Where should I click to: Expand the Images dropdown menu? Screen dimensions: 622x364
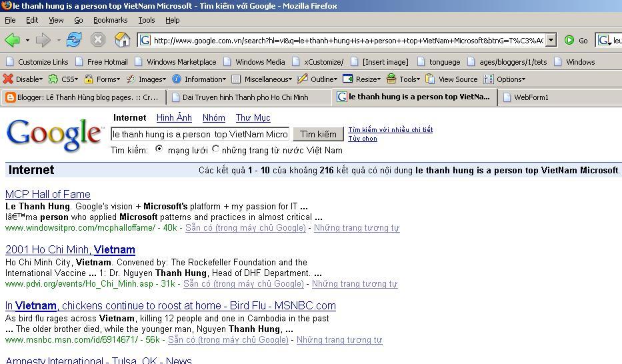(x=164, y=79)
